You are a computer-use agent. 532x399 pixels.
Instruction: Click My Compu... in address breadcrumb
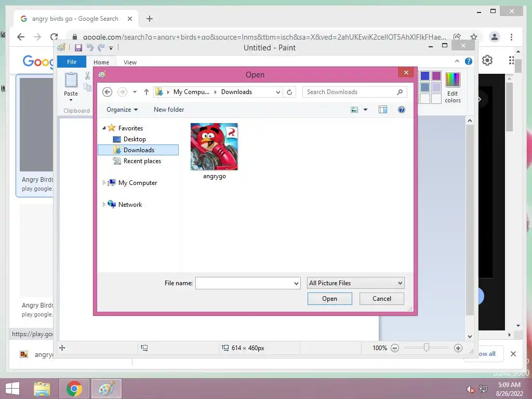pos(191,92)
